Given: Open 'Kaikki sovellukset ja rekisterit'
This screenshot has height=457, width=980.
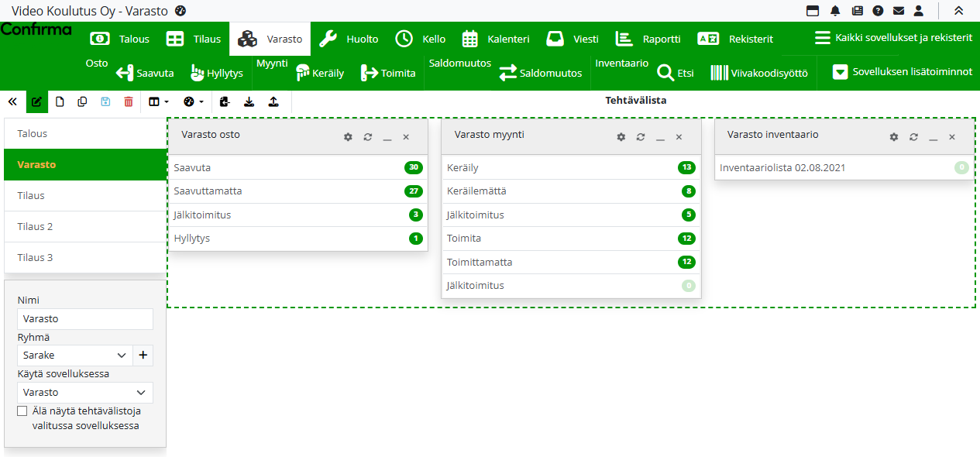Looking at the screenshot, I should click(893, 38).
